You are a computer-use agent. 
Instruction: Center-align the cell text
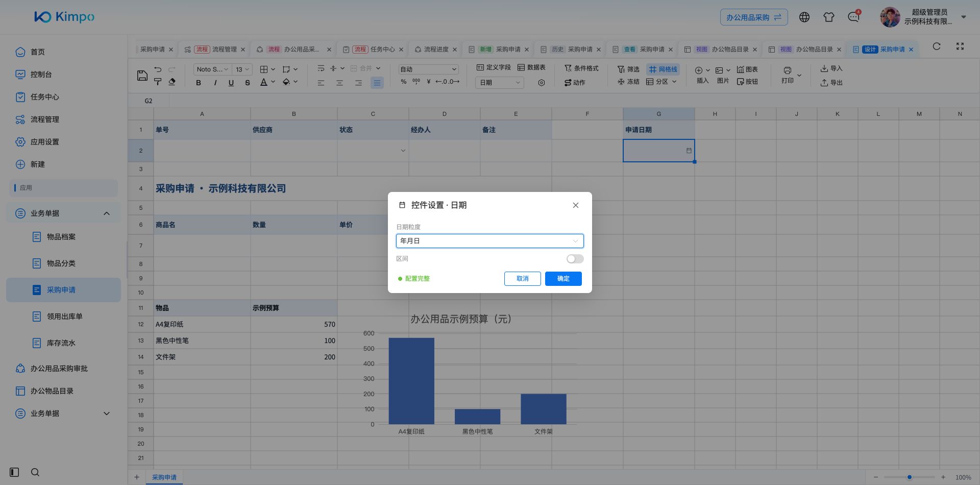pyautogui.click(x=339, y=83)
